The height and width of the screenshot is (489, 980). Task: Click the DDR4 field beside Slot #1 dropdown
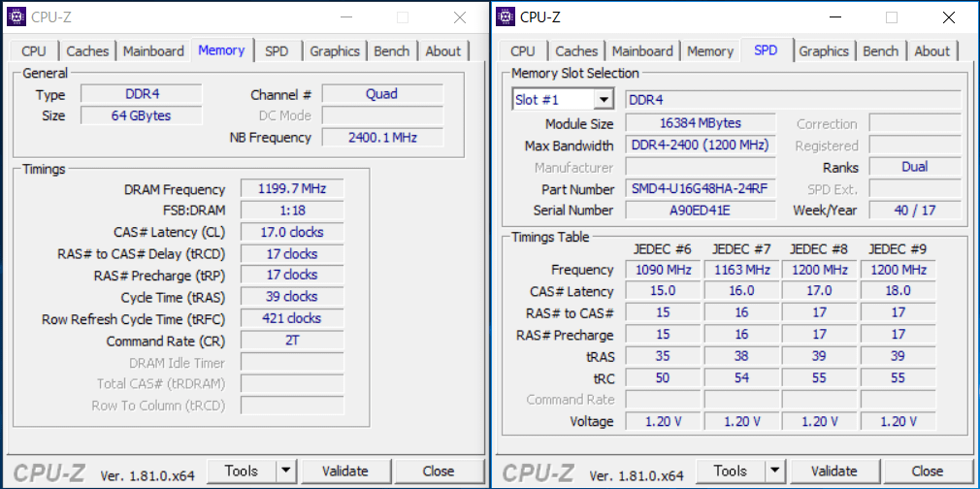click(793, 99)
